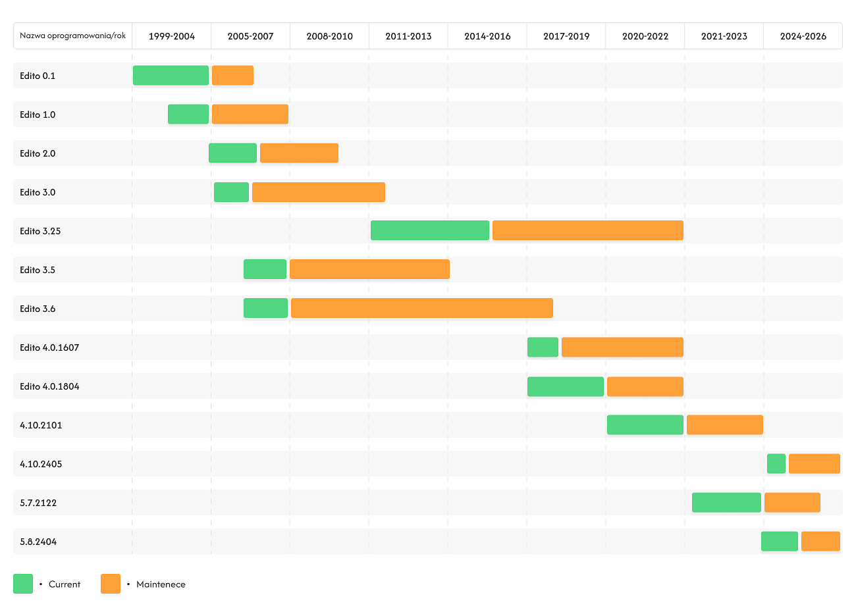Click the 5.8.2404 row label
This screenshot has height=616, width=856.
pos(38,542)
